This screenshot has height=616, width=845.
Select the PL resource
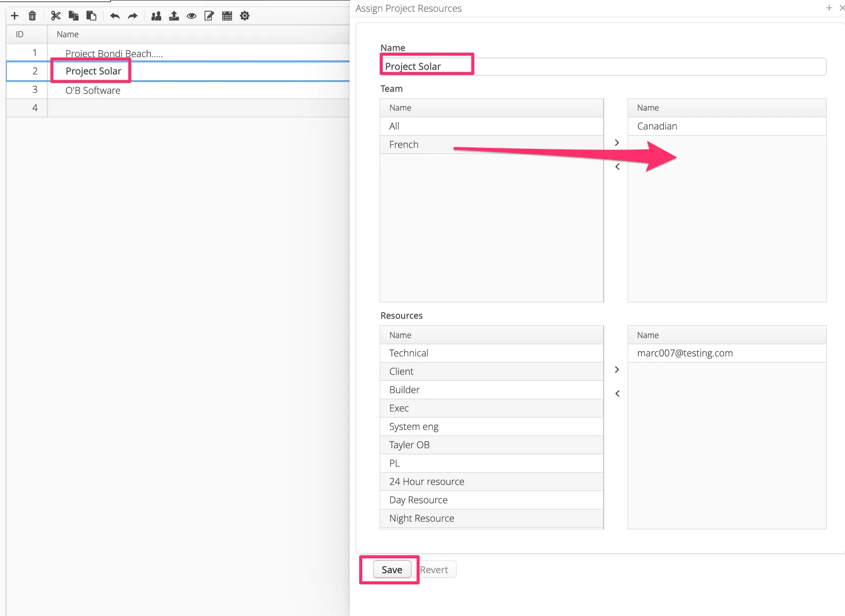click(x=492, y=464)
